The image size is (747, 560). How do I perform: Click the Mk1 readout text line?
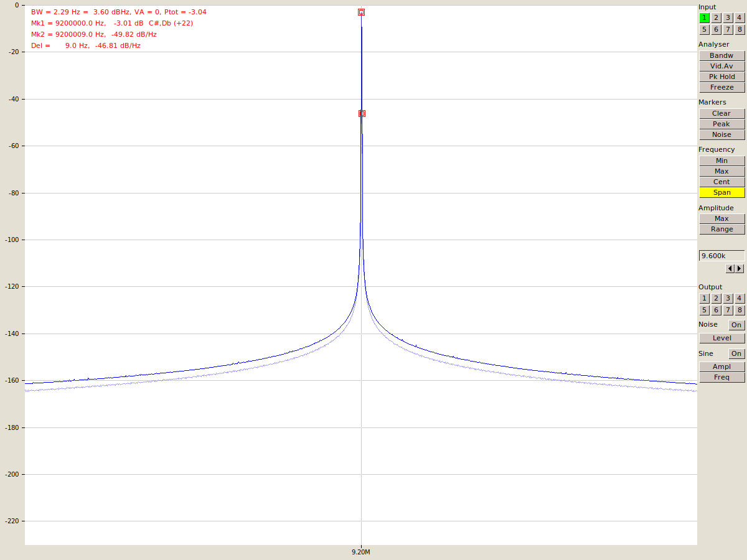pos(112,23)
